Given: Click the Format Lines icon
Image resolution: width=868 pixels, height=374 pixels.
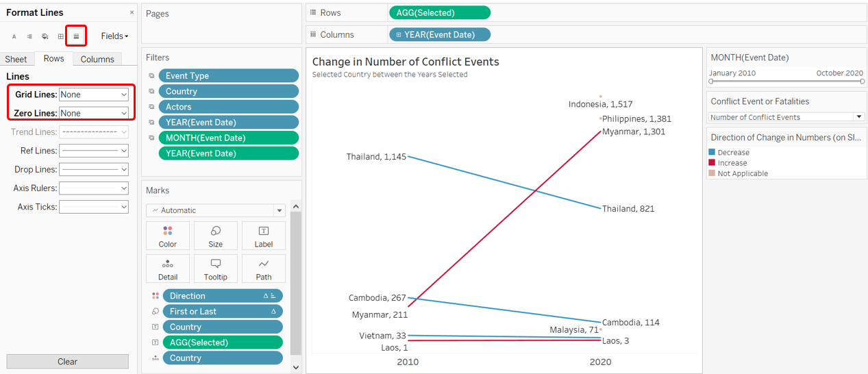Looking at the screenshot, I should (76, 36).
